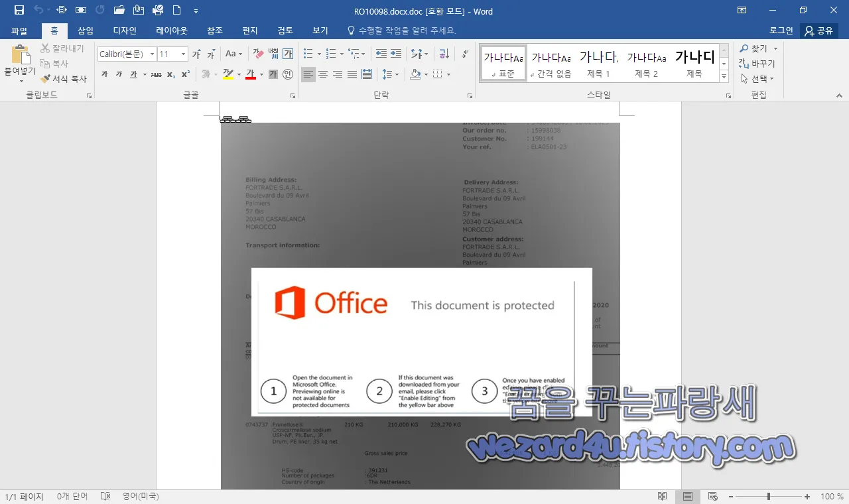Expand the paste (붙여넣기) dropdown arrow
Image resolution: width=849 pixels, height=504 pixels.
(21, 81)
